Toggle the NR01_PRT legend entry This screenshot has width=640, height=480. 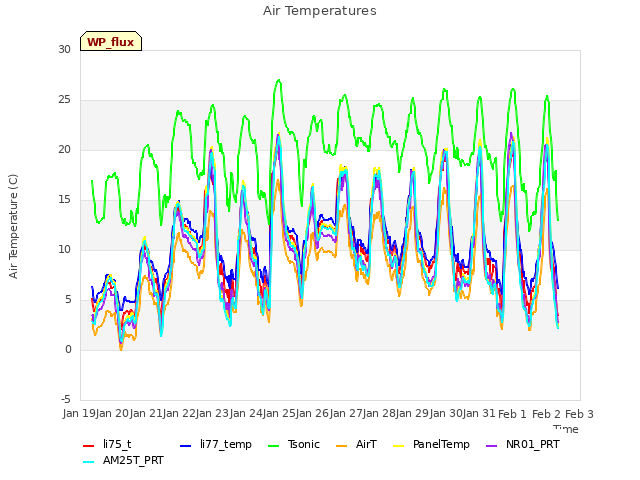point(522,444)
